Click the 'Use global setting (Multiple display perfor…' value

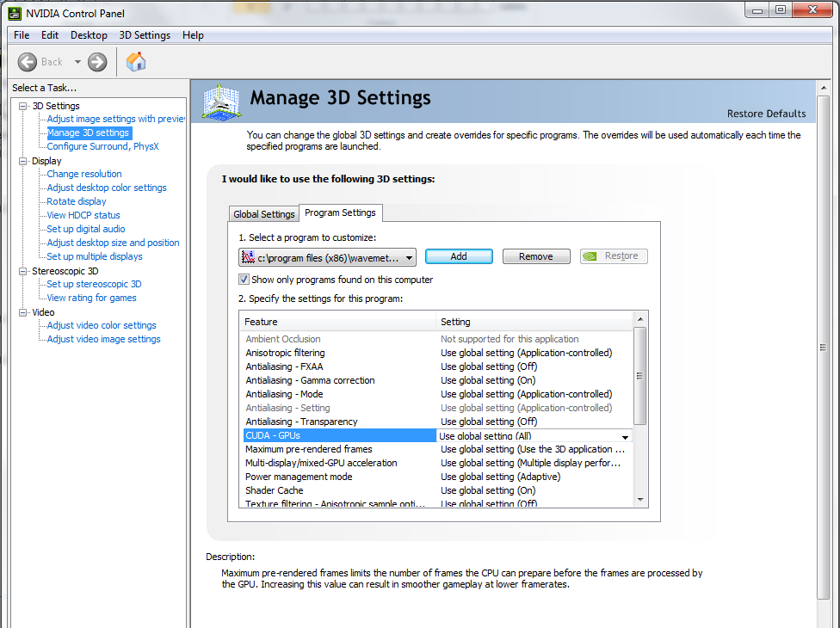point(530,463)
